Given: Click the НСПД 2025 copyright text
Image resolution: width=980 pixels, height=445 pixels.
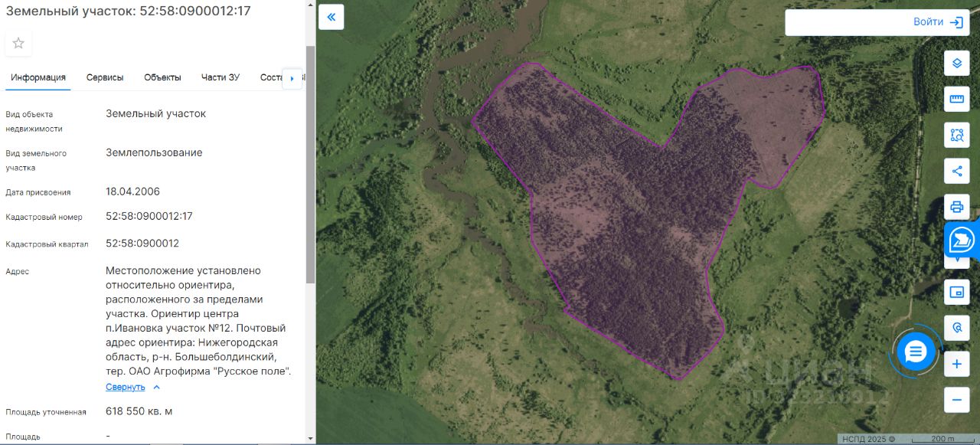Looking at the screenshot, I should click(x=869, y=439).
